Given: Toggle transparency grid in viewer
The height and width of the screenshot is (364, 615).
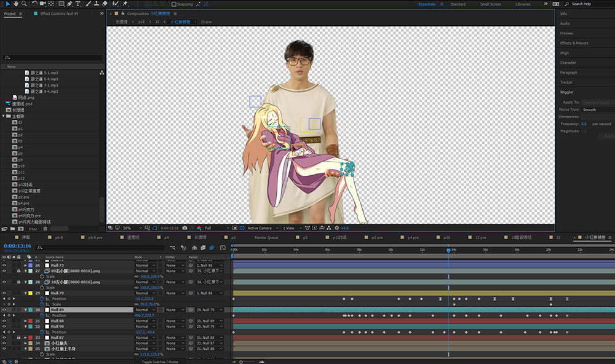Looking at the screenshot, I should click(242, 228).
